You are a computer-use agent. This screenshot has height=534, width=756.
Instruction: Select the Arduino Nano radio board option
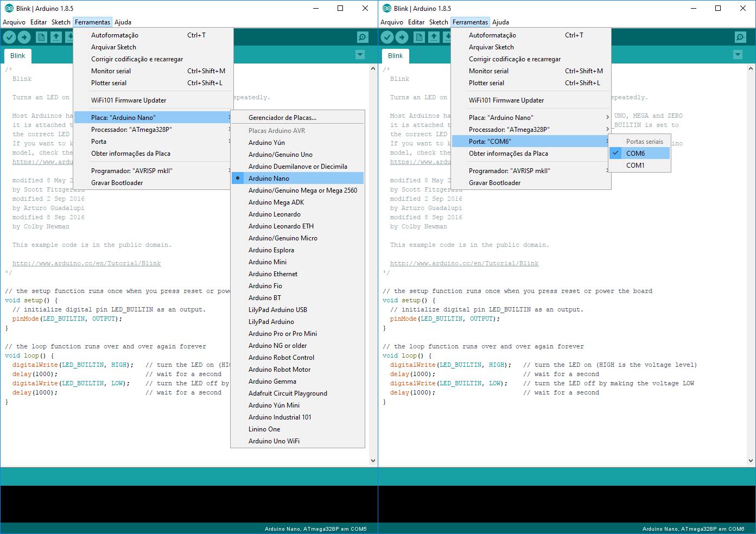point(297,178)
